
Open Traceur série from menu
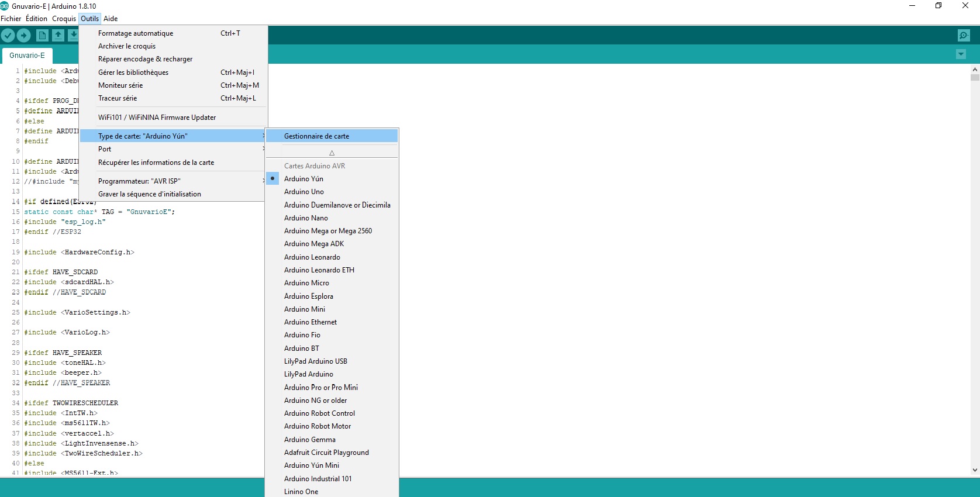(x=174, y=98)
